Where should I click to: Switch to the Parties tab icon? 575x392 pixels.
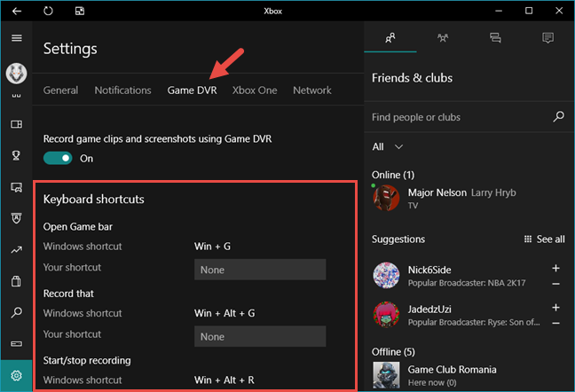click(x=443, y=37)
